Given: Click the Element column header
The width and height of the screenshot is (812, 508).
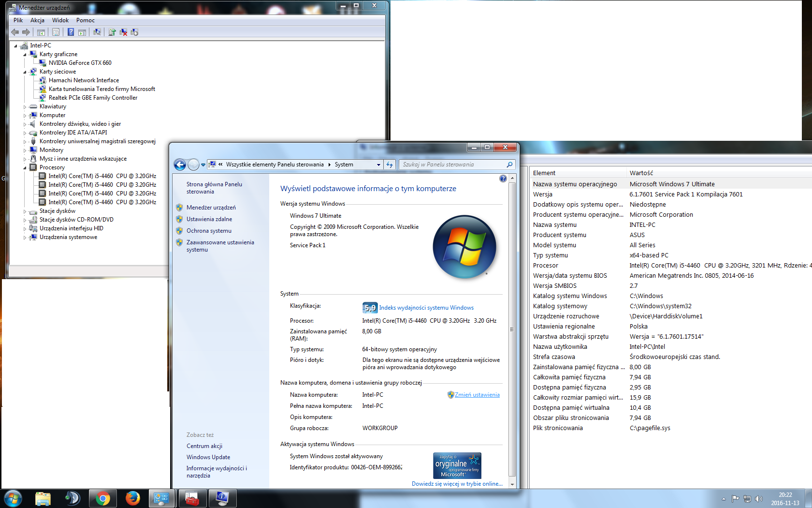Looking at the screenshot, I should click(x=578, y=173).
